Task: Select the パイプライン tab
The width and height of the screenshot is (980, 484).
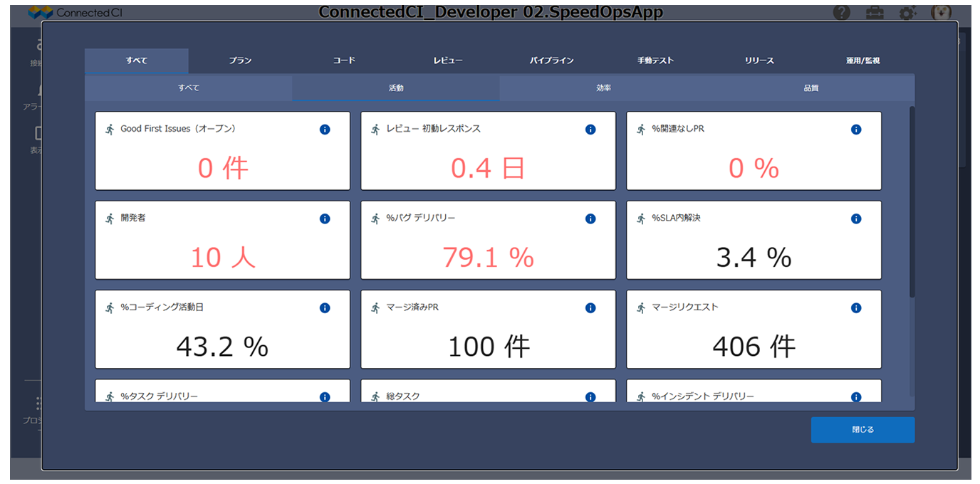Action: 551,61
